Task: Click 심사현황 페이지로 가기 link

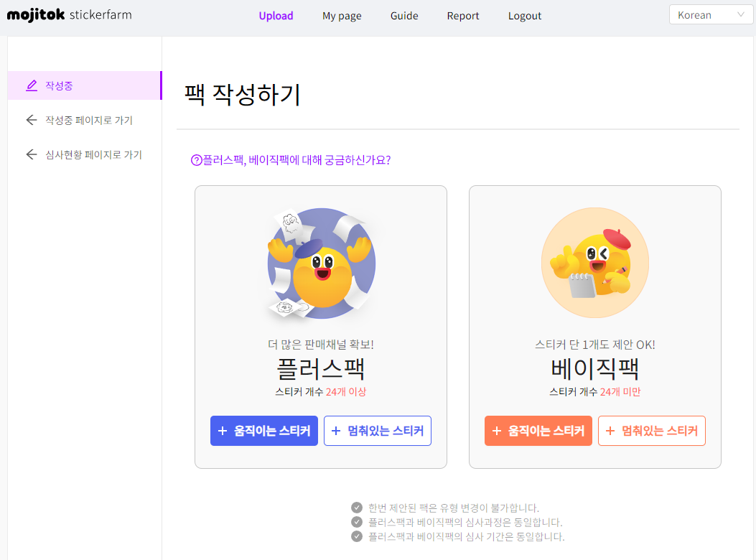Action: 93,155
